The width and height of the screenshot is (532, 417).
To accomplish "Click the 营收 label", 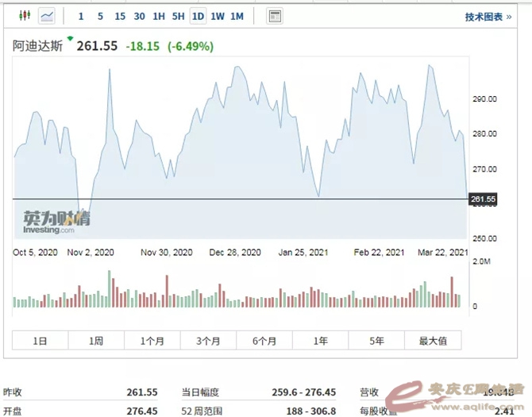I will tap(369, 392).
